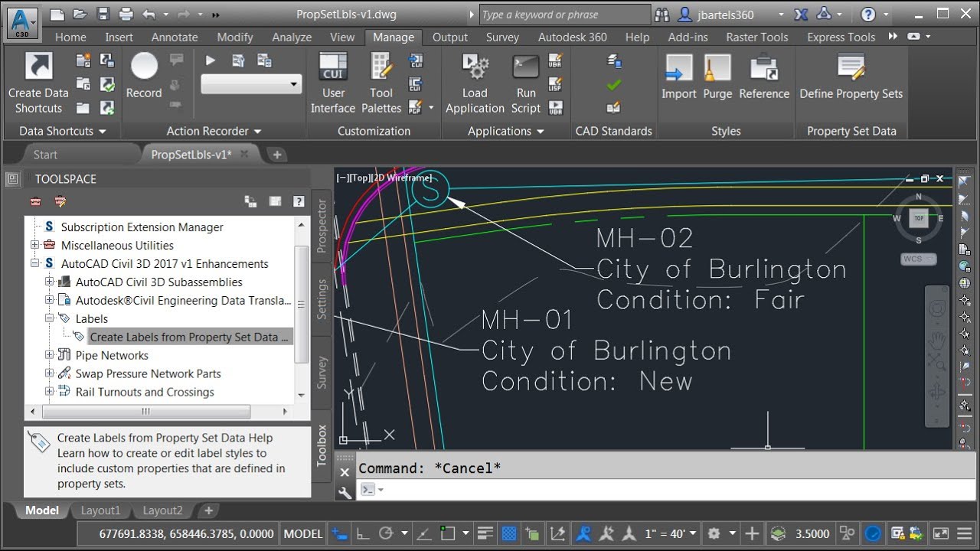Expand the Pipe Networks tree node
The image size is (980, 551).
49,355
